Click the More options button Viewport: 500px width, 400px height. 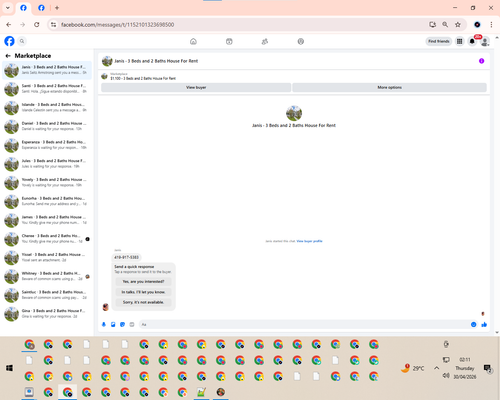pyautogui.click(x=389, y=87)
